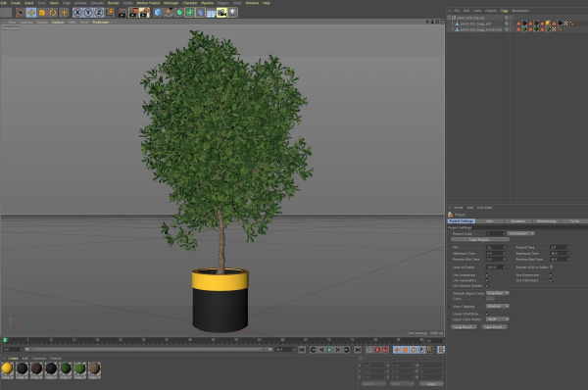Viewport: 588px width, 390px height.
Task: Add a Light object from the toolbar
Action: point(232,13)
